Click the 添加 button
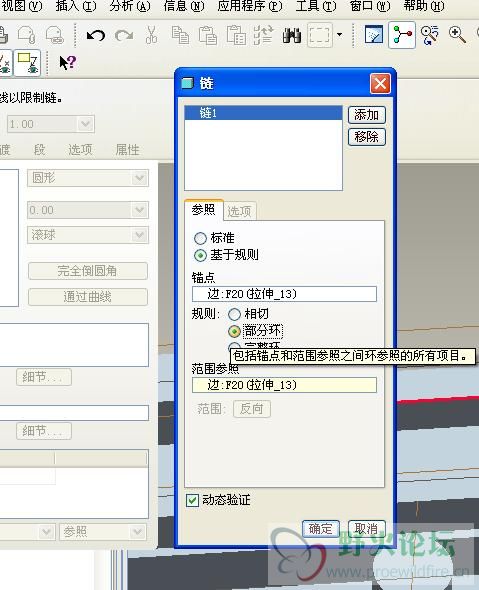This screenshot has width=479, height=590. (366, 115)
